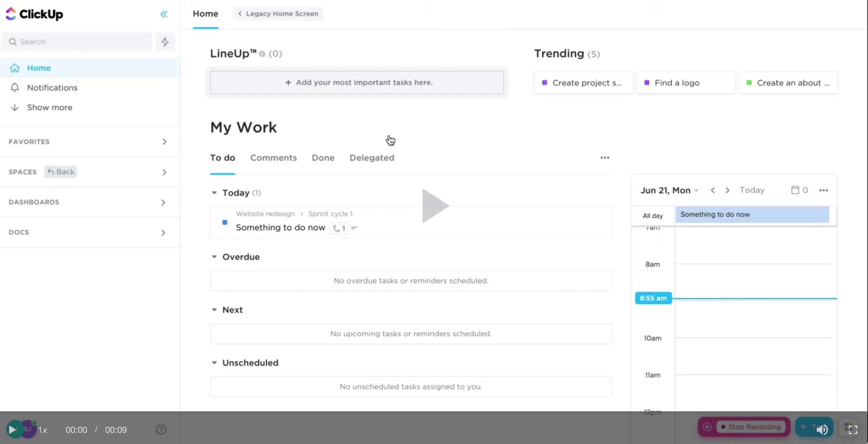Screen dimensions: 868x444
Task: Return to Legacy Home Screen
Action: click(278, 14)
